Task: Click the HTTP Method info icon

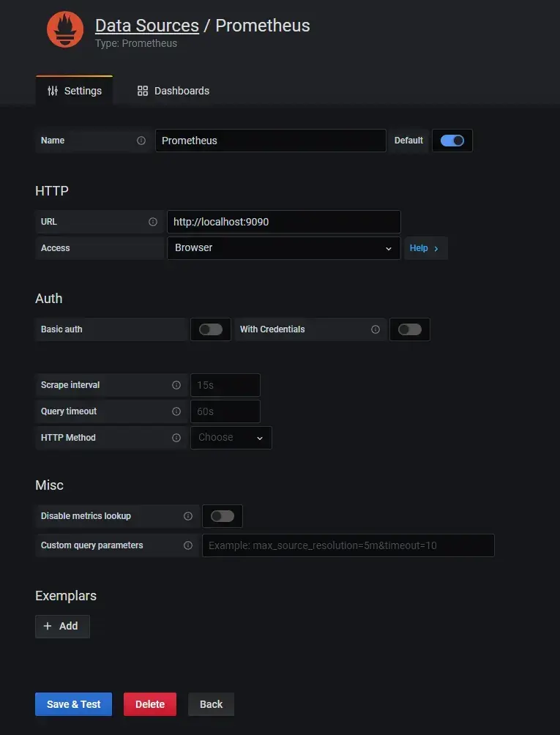Action: pyautogui.click(x=176, y=438)
